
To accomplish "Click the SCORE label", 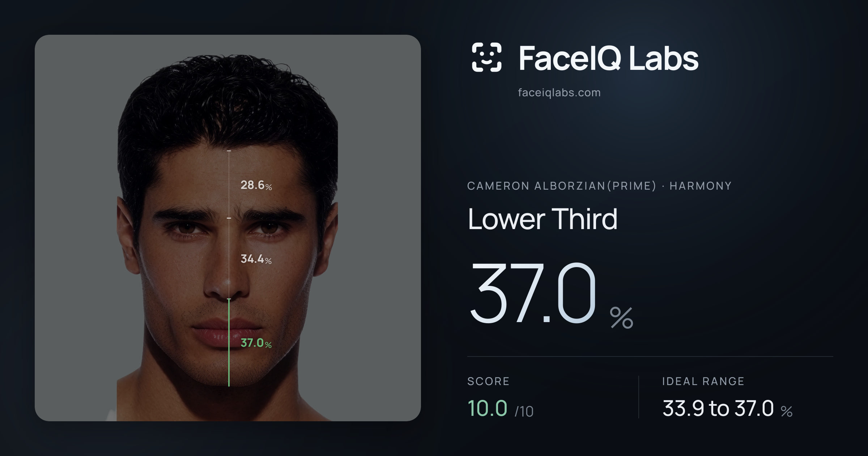I will click(x=488, y=381).
